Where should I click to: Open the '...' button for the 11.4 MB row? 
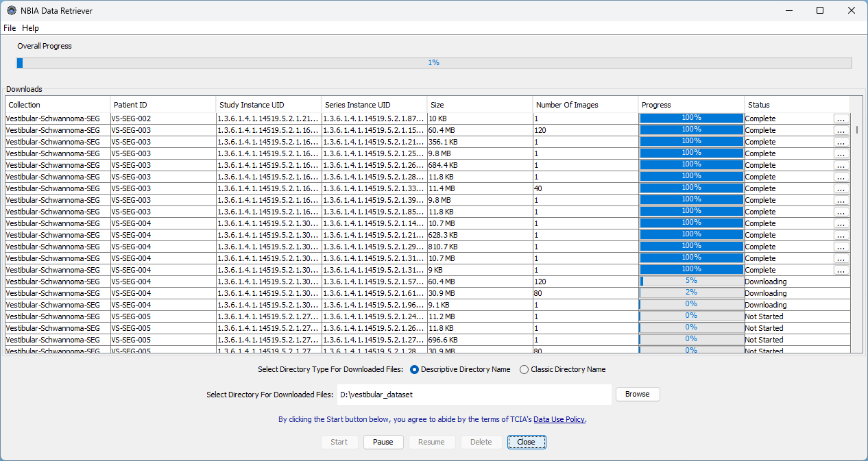(841, 188)
